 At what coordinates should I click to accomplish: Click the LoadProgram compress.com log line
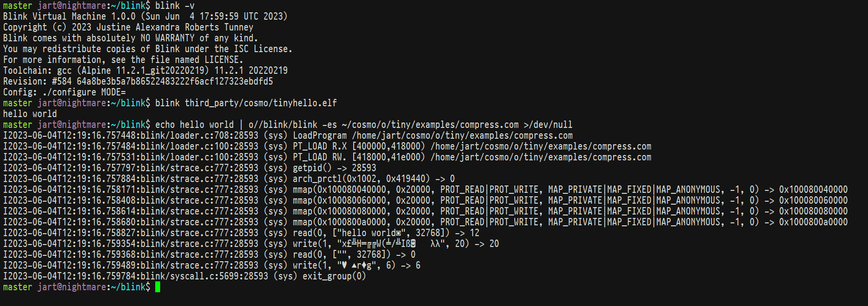pos(288,135)
